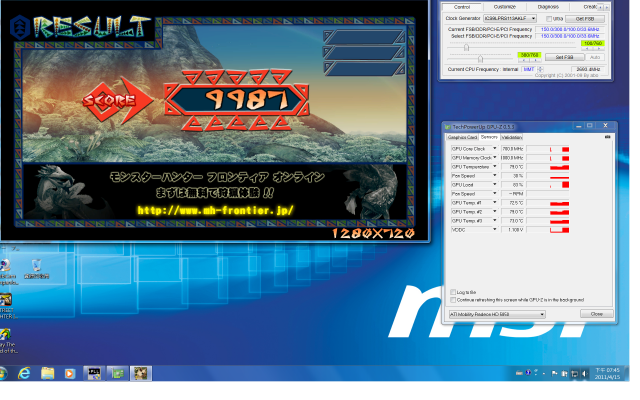Switch to SetFSB Control tab
The image size is (640, 400).
tap(462, 7)
